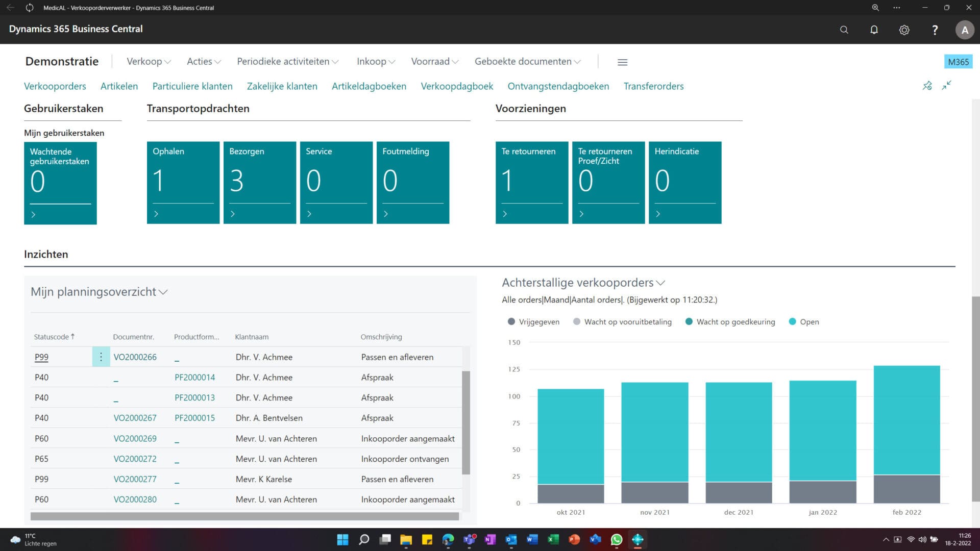Open OneNote from taskbar
This screenshot has width=980, height=551.
pyautogui.click(x=490, y=539)
